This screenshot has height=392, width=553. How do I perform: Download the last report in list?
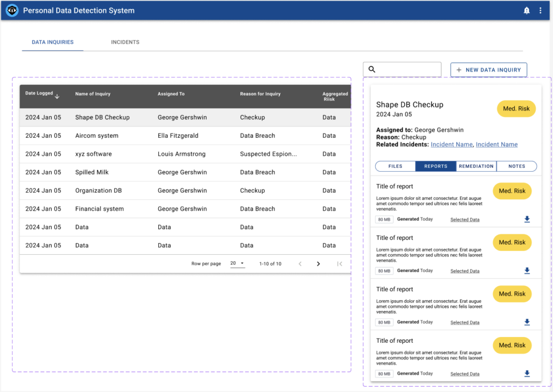click(527, 374)
